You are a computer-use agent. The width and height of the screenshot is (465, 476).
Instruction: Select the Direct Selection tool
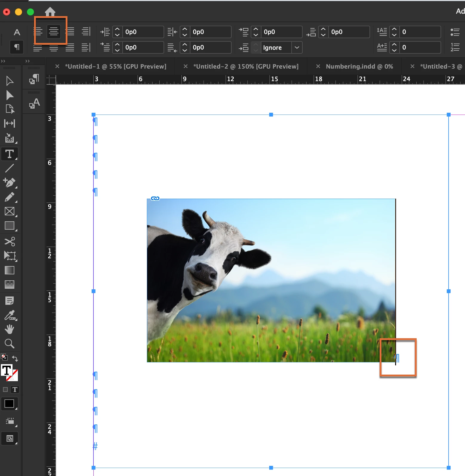coord(10,95)
